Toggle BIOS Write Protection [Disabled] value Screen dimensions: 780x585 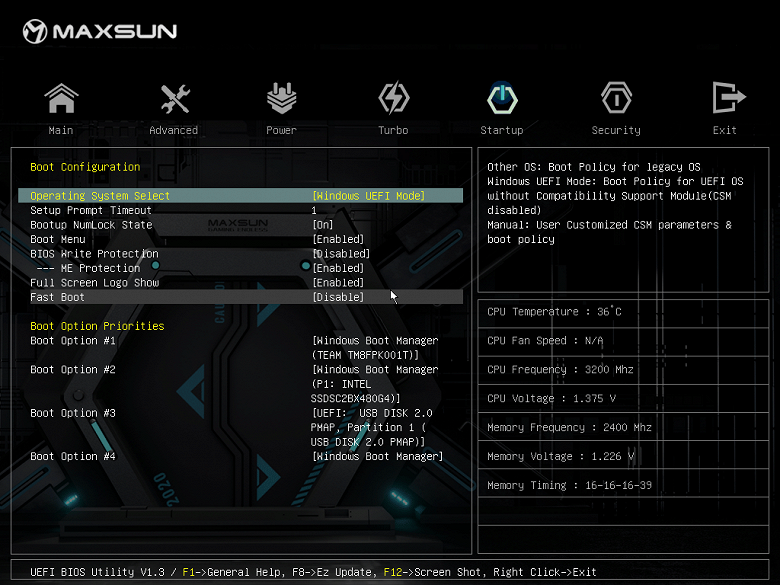point(341,254)
